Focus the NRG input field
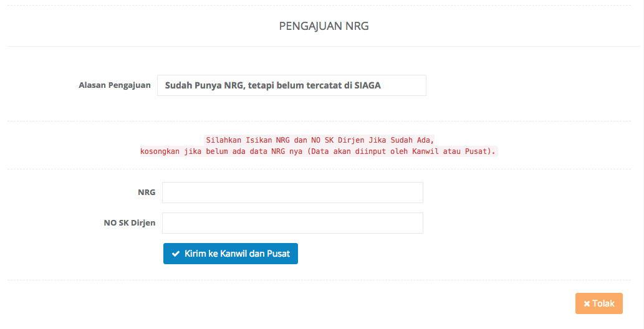Screen dimensions: 644x329 [292, 193]
